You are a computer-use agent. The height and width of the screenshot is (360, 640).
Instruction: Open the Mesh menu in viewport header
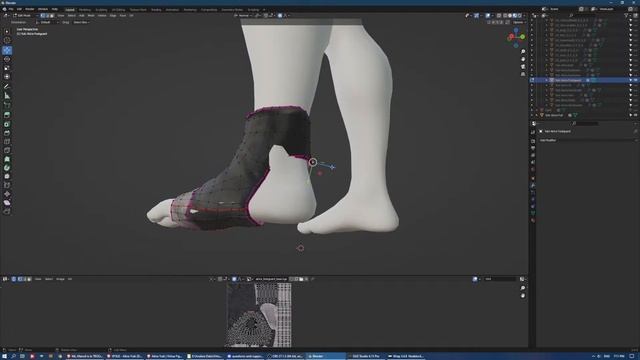click(91, 16)
